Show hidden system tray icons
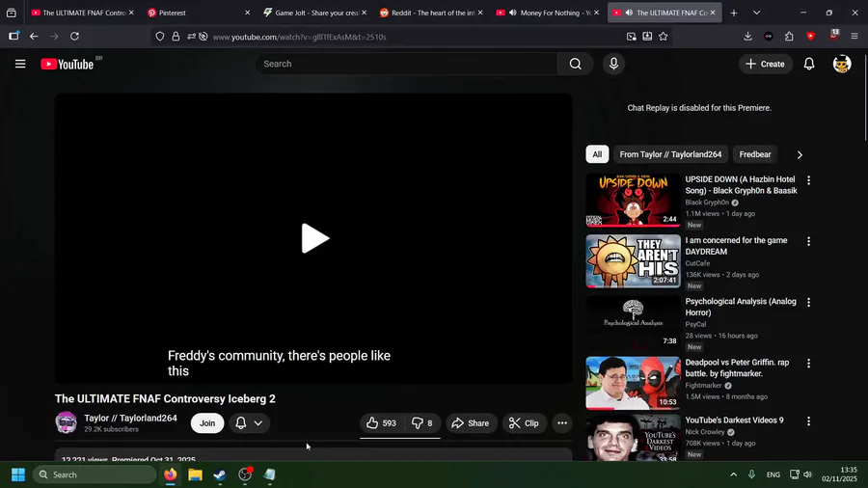Viewport: 868px width, 488px height. click(x=734, y=474)
